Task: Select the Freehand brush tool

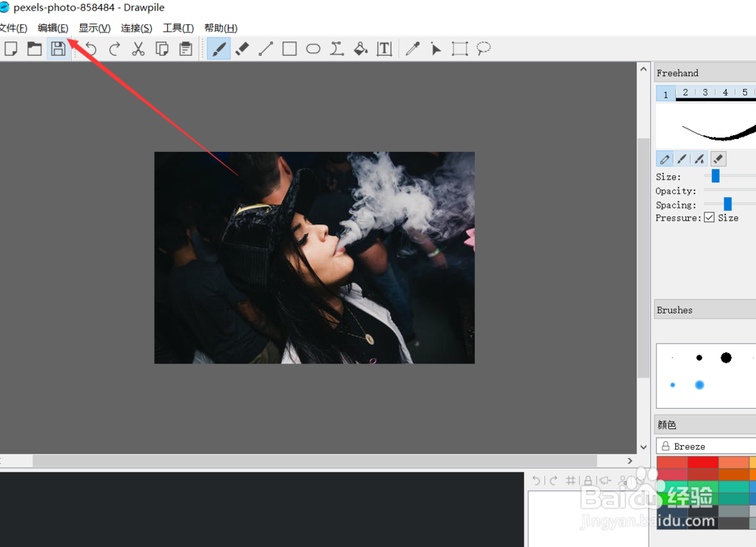Action: coord(218,48)
